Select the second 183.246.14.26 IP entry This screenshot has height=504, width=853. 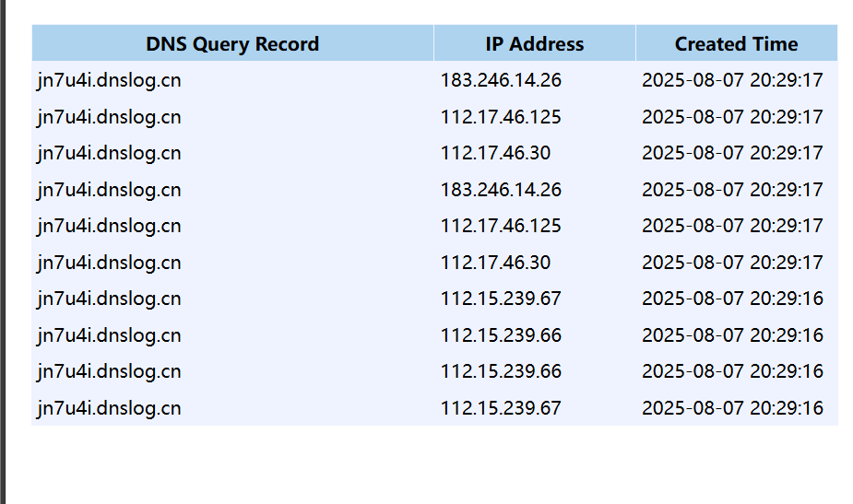(x=501, y=190)
